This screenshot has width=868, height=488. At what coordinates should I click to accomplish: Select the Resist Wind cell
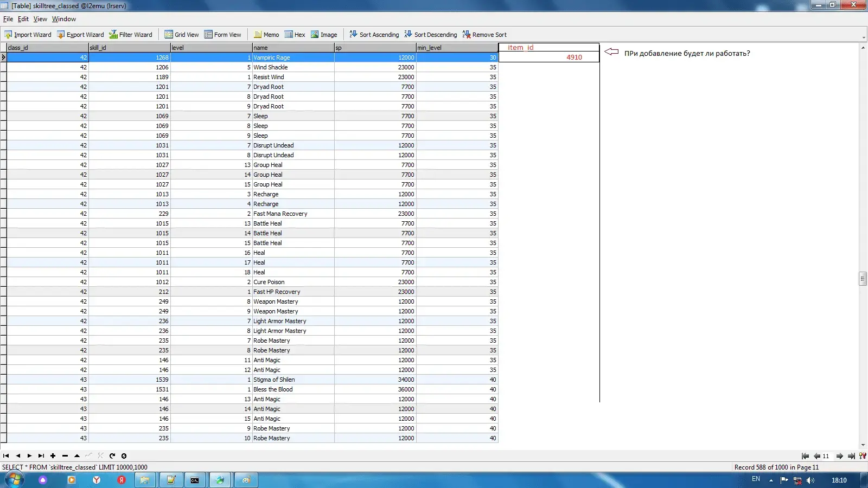[293, 77]
